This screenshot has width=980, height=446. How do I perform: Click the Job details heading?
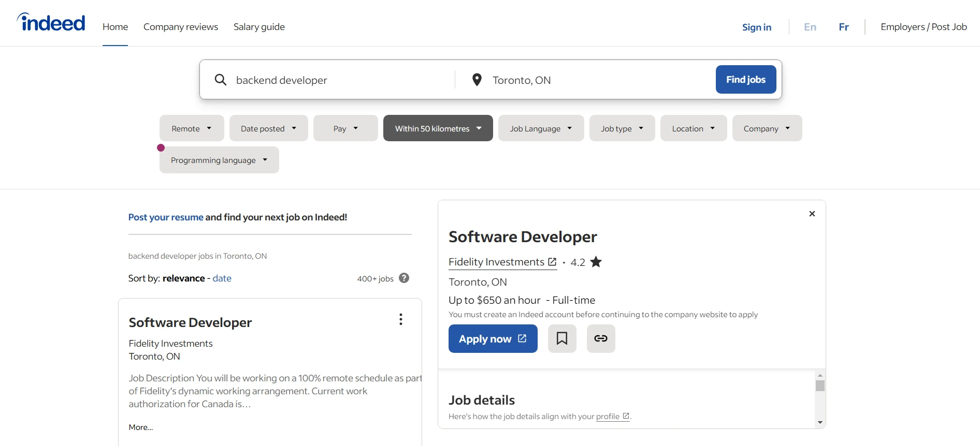click(482, 400)
